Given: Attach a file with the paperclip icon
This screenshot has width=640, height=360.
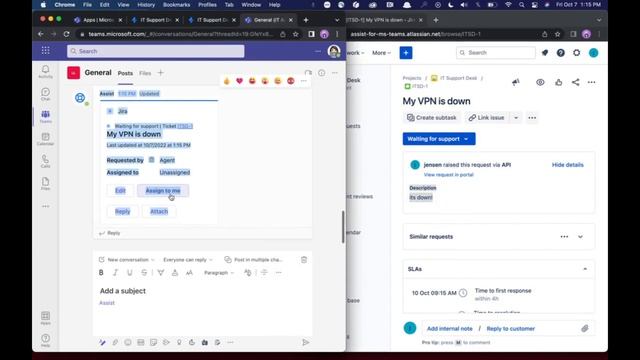Looking at the screenshot, I should pyautogui.click(x=115, y=342).
